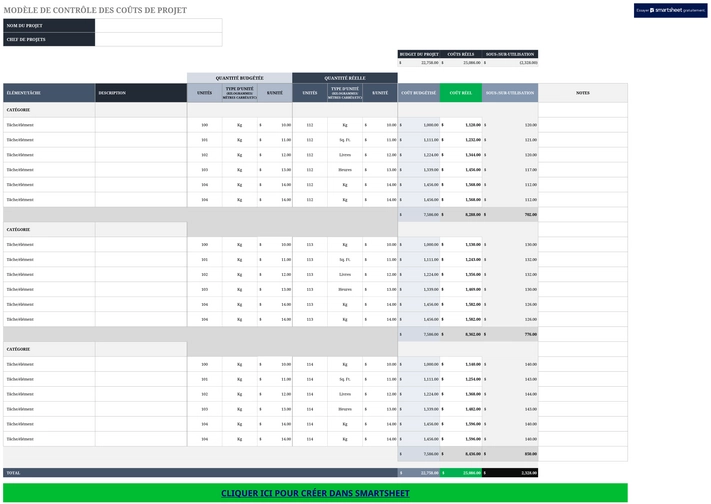Image resolution: width=711 pixels, height=504 pixels.
Task: Select the 'Total' label in the bottom row
Action: pyautogui.click(x=14, y=473)
